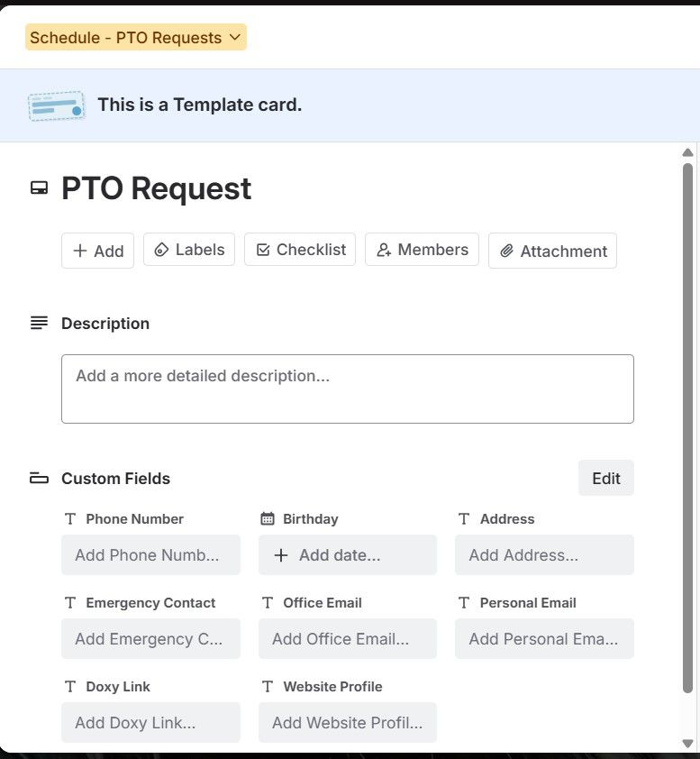Click the Description lines icon
Screen dimensions: 700x759
point(38,322)
